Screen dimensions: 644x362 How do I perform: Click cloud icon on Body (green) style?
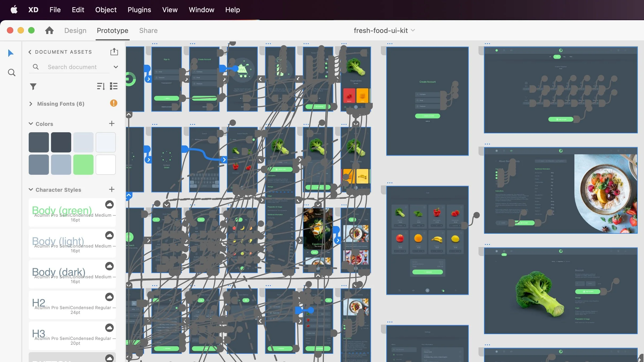coord(109,205)
